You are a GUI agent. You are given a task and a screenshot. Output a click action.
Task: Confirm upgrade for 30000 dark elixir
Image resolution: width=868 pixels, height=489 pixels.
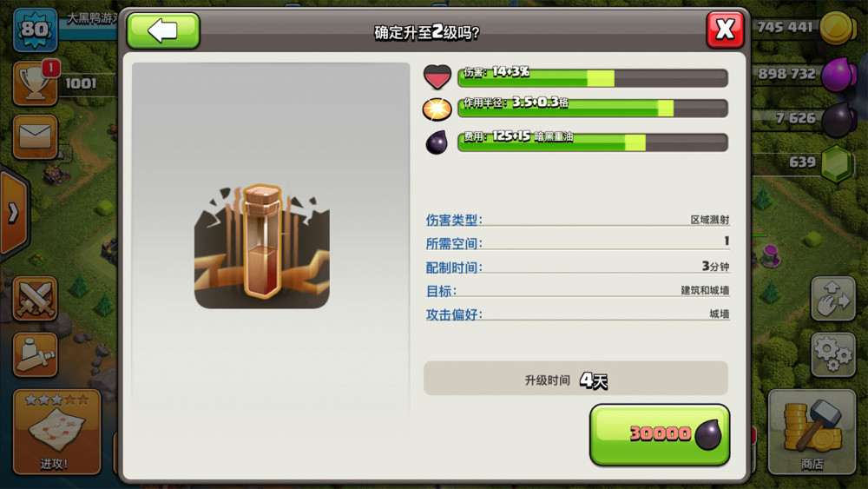(660, 435)
